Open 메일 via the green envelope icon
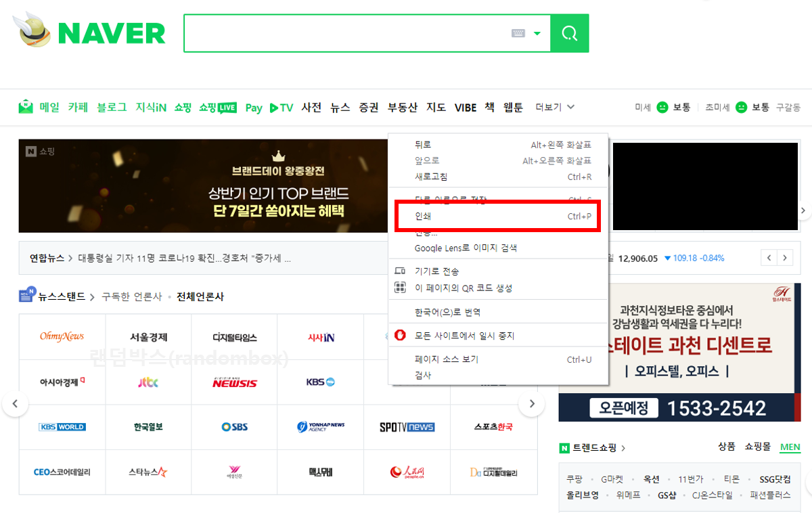The height and width of the screenshot is (513, 812). (26, 106)
